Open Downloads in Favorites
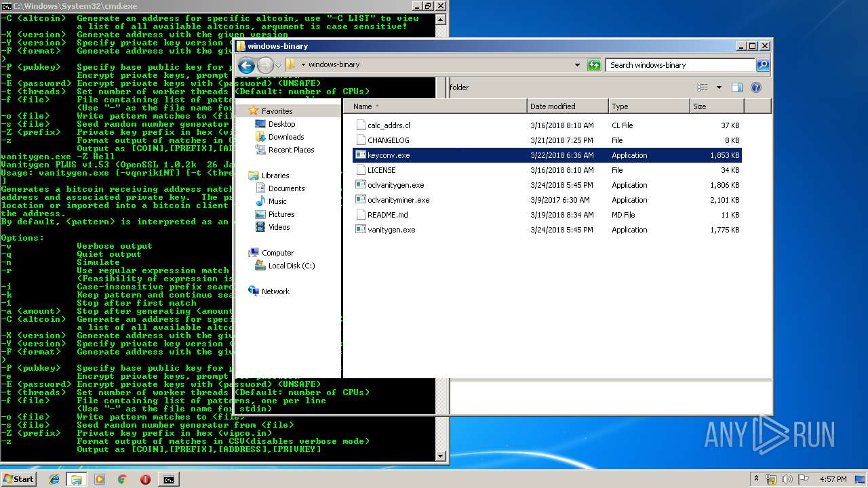Viewport: 868px width, 488px height. point(286,137)
